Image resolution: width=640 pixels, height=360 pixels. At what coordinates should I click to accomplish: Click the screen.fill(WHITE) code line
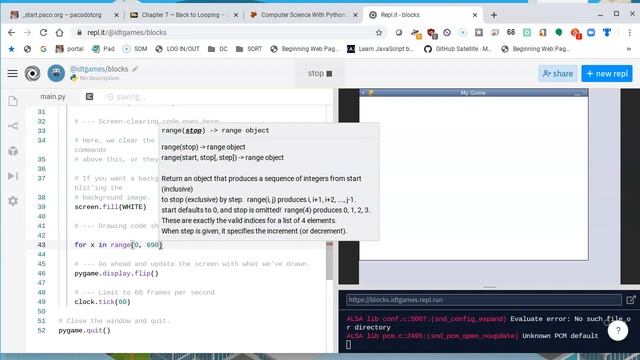pyautogui.click(x=110, y=207)
